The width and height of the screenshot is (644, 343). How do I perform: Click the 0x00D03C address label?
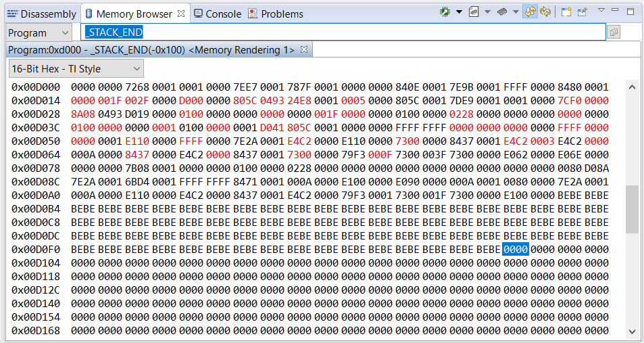(x=36, y=128)
